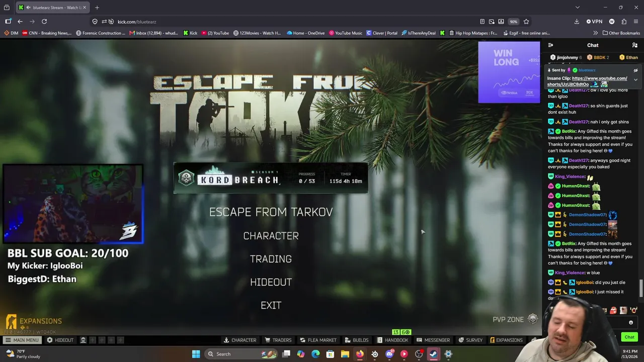Open HANDBOOK tab in bottom bar

(x=392, y=340)
